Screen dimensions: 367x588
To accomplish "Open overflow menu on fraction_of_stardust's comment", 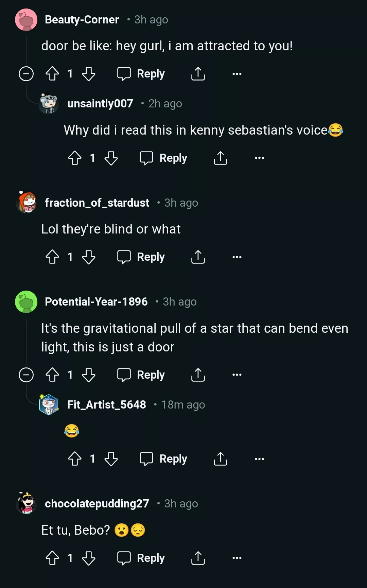I will (x=237, y=257).
